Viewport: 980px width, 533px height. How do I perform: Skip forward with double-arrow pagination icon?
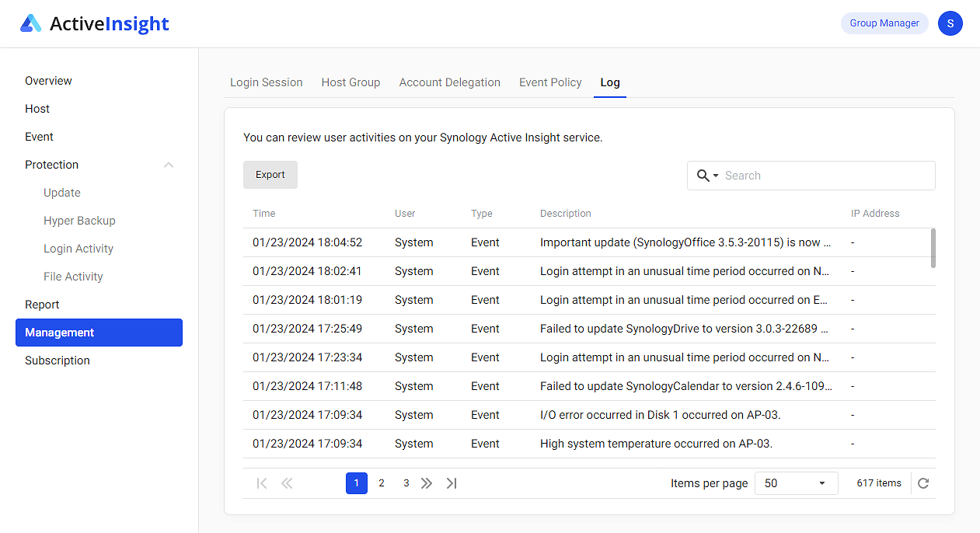click(427, 482)
